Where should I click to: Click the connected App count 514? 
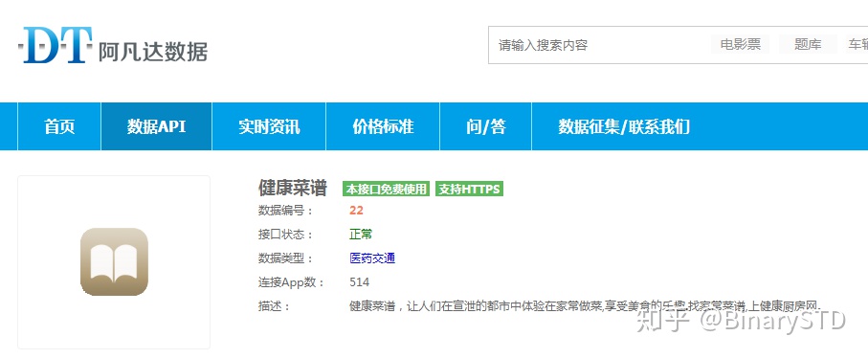pos(359,282)
